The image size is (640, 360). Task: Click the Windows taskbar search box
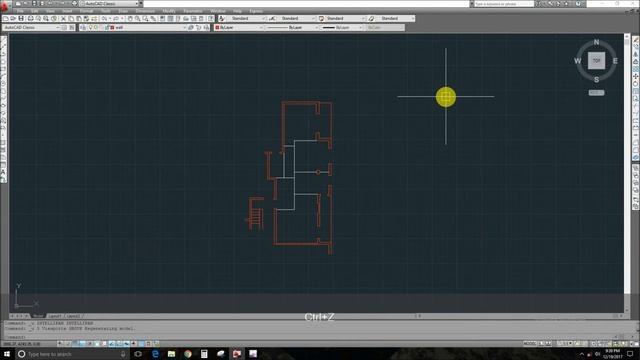(x=72, y=353)
